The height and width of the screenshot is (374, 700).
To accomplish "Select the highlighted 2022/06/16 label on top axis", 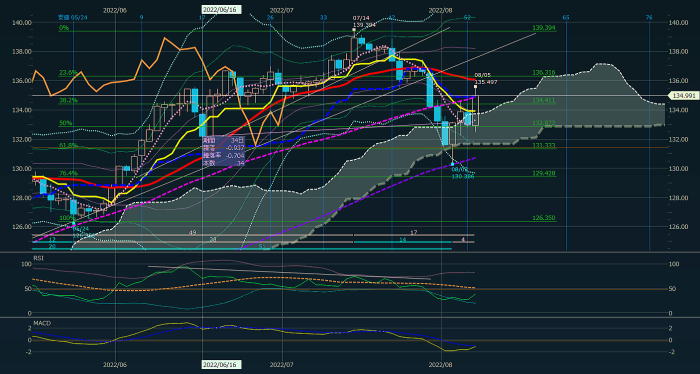I will coord(221,9).
